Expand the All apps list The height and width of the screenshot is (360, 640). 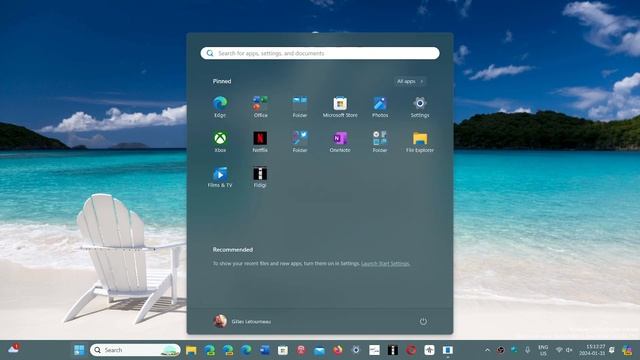click(410, 81)
